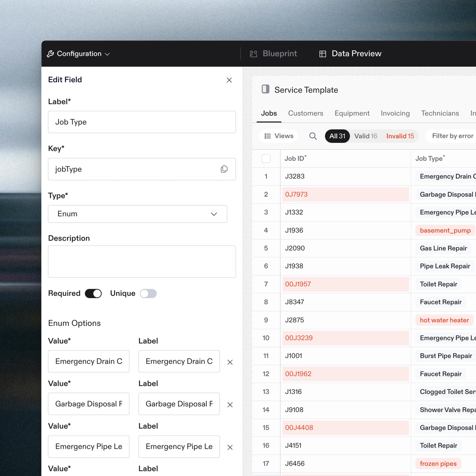Open search with the magnifying glass icon
This screenshot has width=476, height=476.
tap(313, 136)
